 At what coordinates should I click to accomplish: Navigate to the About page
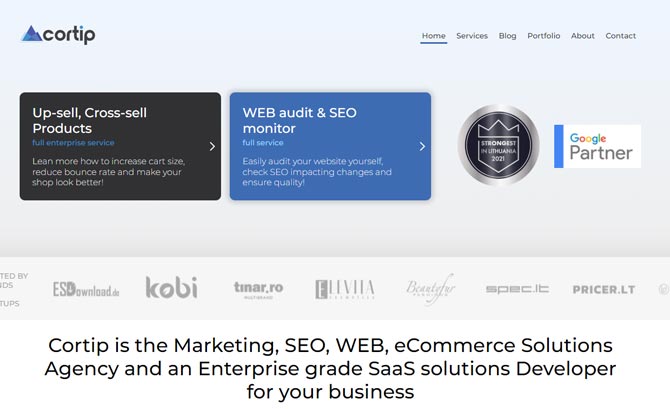582,36
